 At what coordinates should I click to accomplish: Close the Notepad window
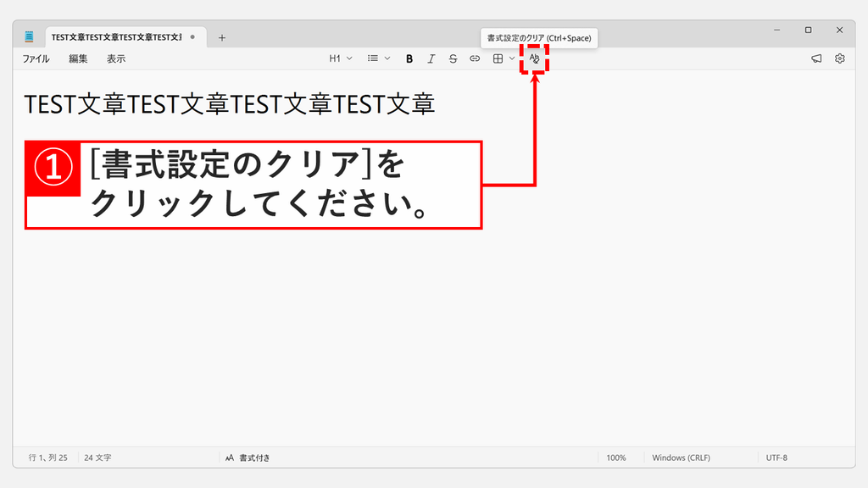(840, 30)
